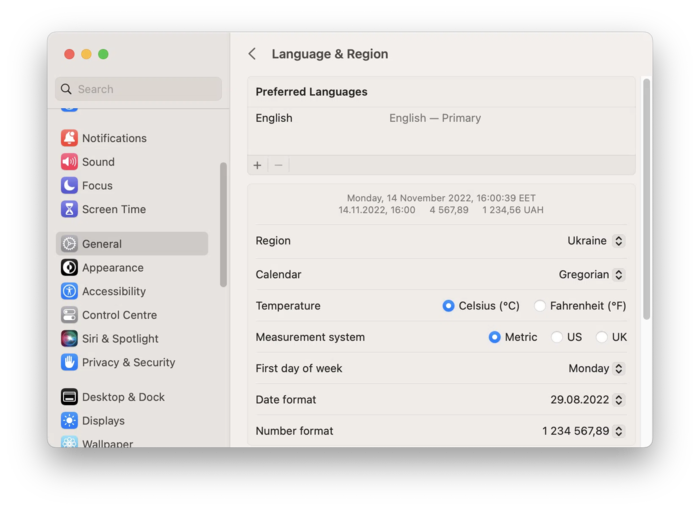The image size is (700, 510).
Task: Click the Accessibility icon in sidebar
Action: click(x=69, y=291)
